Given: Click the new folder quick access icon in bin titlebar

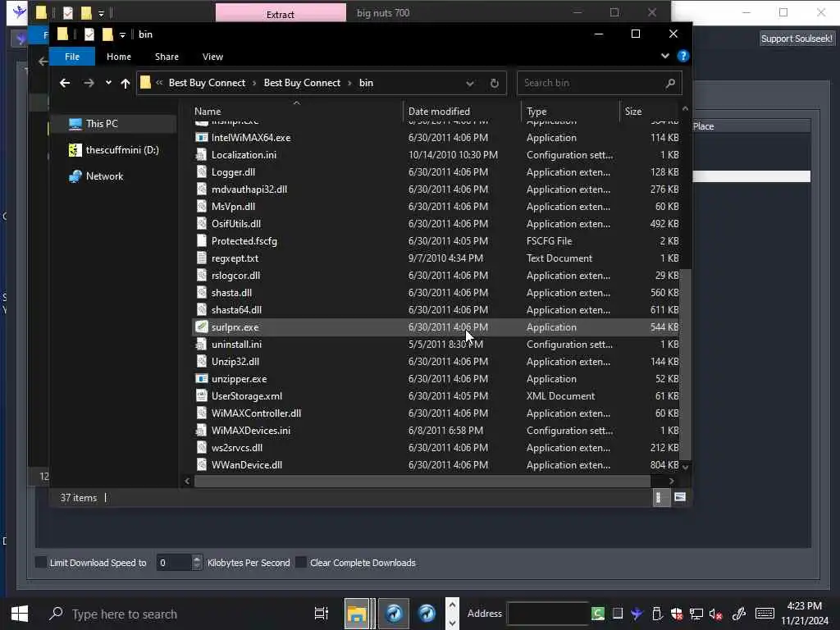Looking at the screenshot, I should (107, 34).
